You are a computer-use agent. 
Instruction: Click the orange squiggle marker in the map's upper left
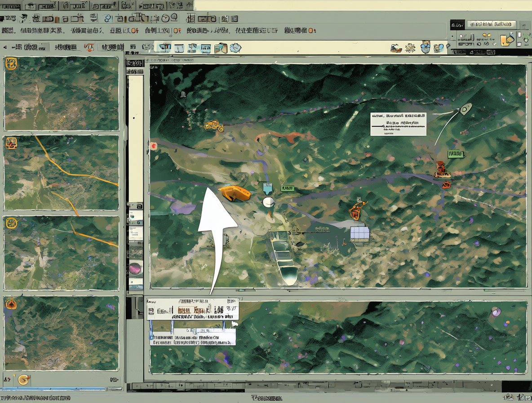click(214, 126)
